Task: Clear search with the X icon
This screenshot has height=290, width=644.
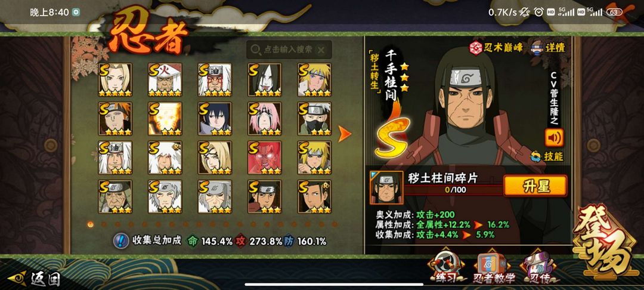Action: point(321,50)
